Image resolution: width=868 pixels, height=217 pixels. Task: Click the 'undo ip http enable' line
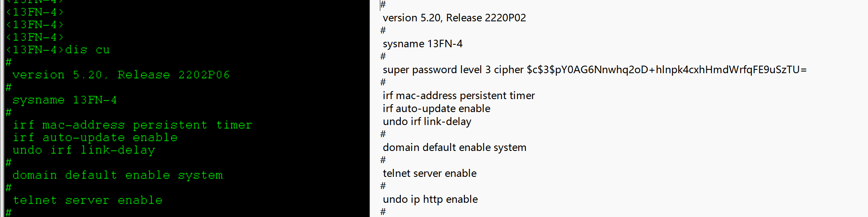pos(430,199)
